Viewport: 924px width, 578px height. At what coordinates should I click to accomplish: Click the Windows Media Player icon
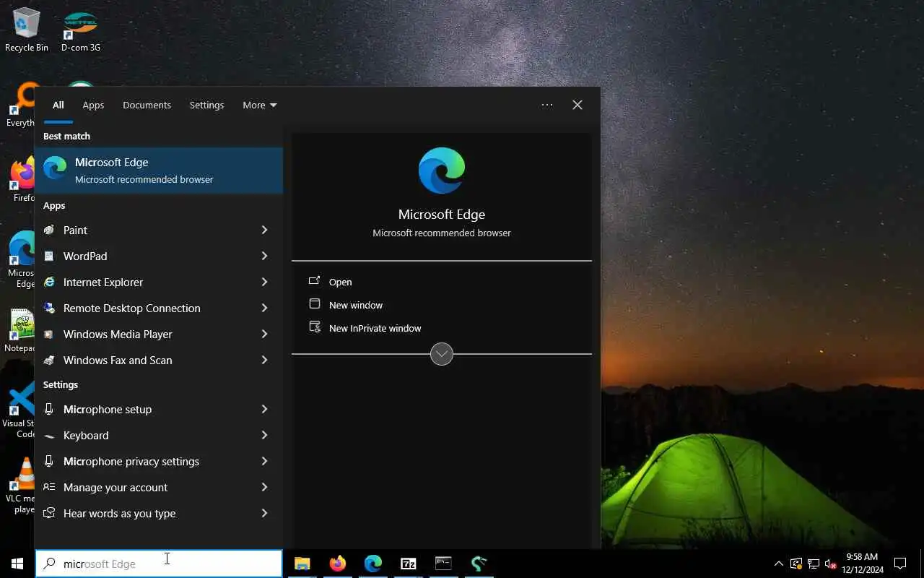tap(49, 334)
